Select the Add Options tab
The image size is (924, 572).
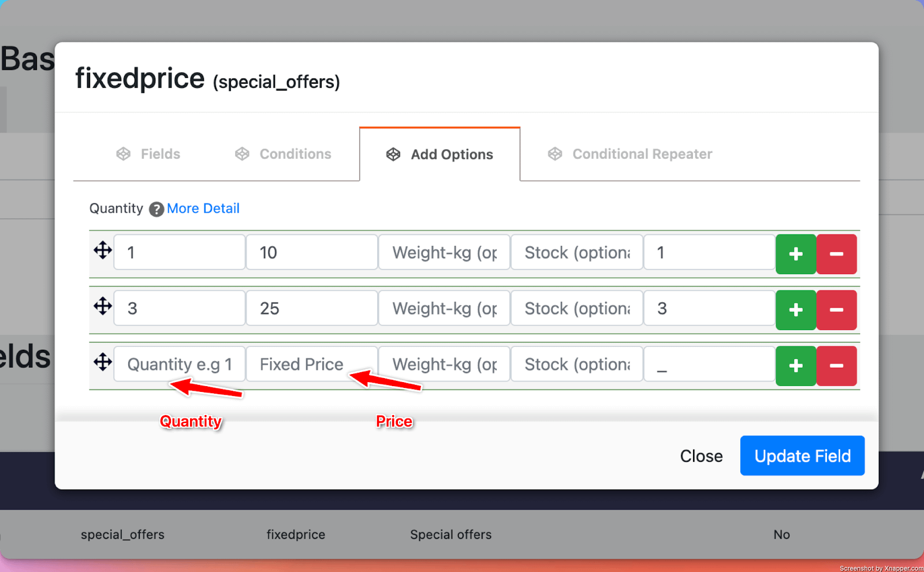[439, 155]
